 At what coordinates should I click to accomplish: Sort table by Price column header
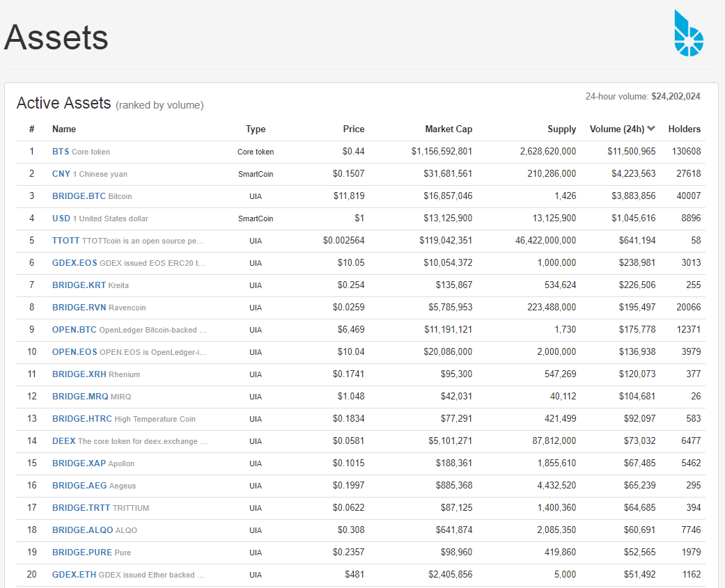[x=353, y=129]
